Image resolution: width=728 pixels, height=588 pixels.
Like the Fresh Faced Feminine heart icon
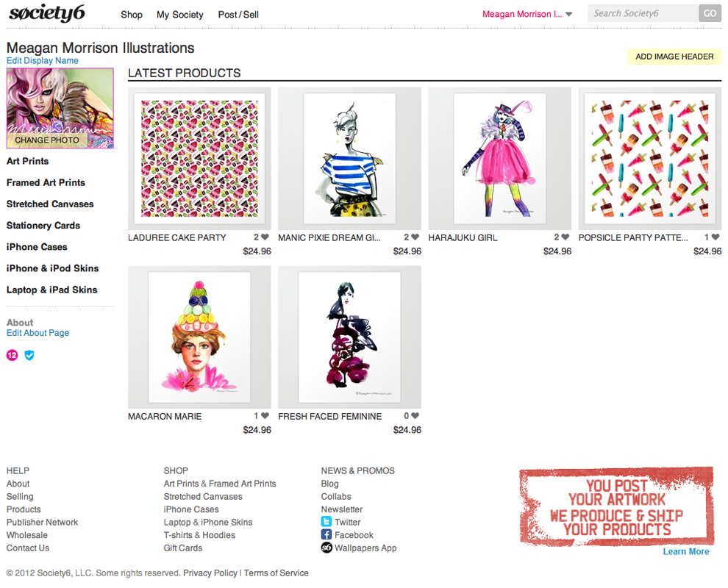click(x=415, y=416)
